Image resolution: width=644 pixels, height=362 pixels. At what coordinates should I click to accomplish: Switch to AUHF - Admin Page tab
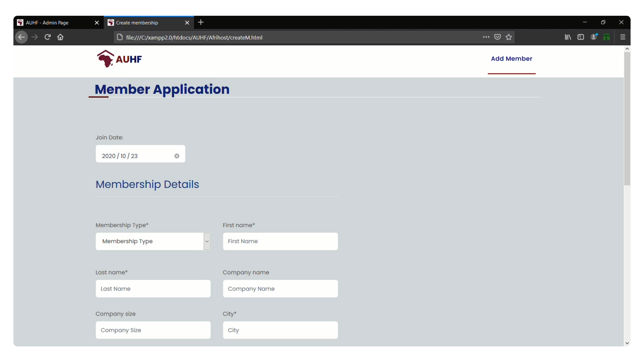(58, 23)
